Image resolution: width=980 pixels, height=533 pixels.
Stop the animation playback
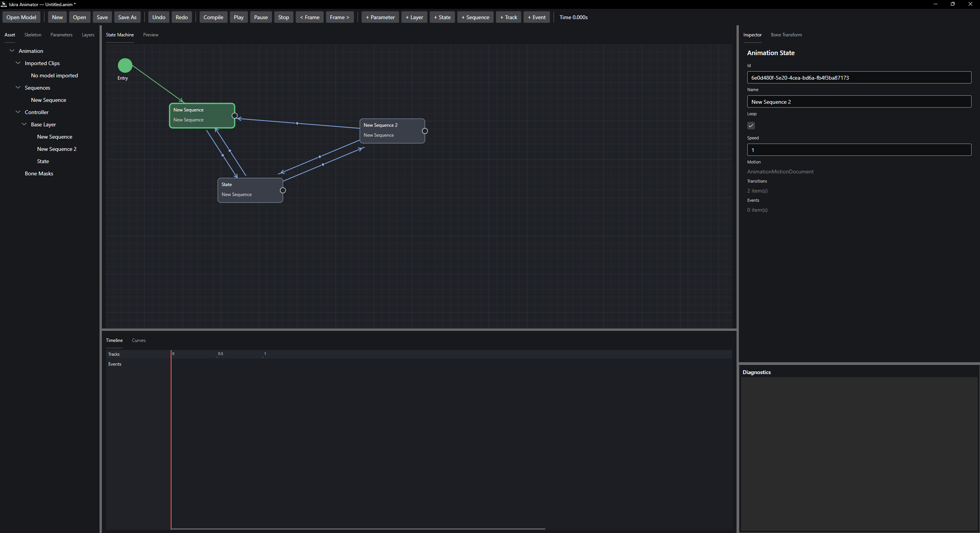coord(284,17)
